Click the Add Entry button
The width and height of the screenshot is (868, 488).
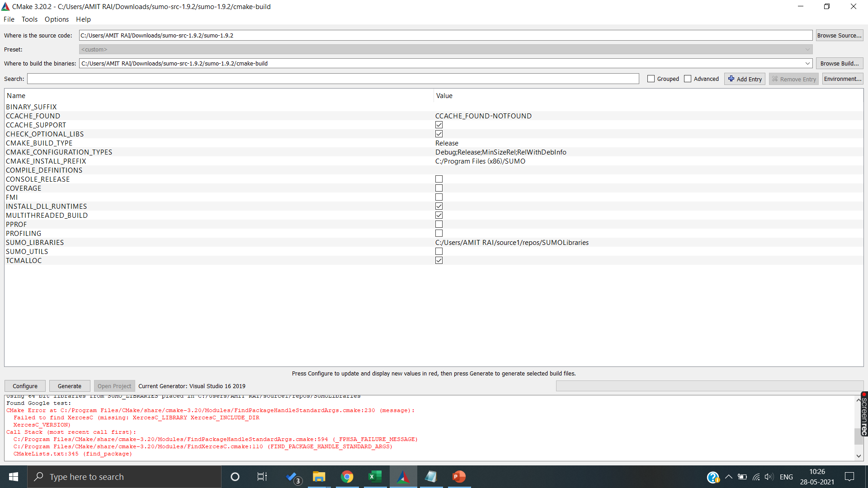click(x=745, y=79)
